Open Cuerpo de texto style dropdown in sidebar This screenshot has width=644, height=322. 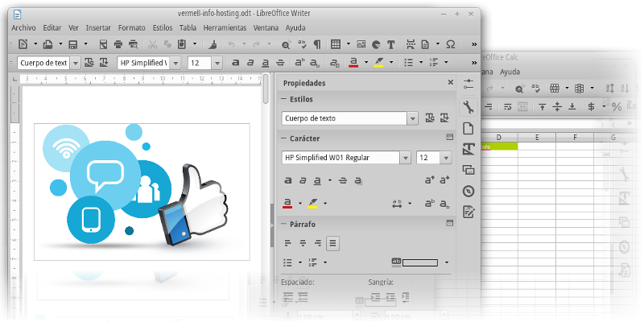[x=413, y=118]
